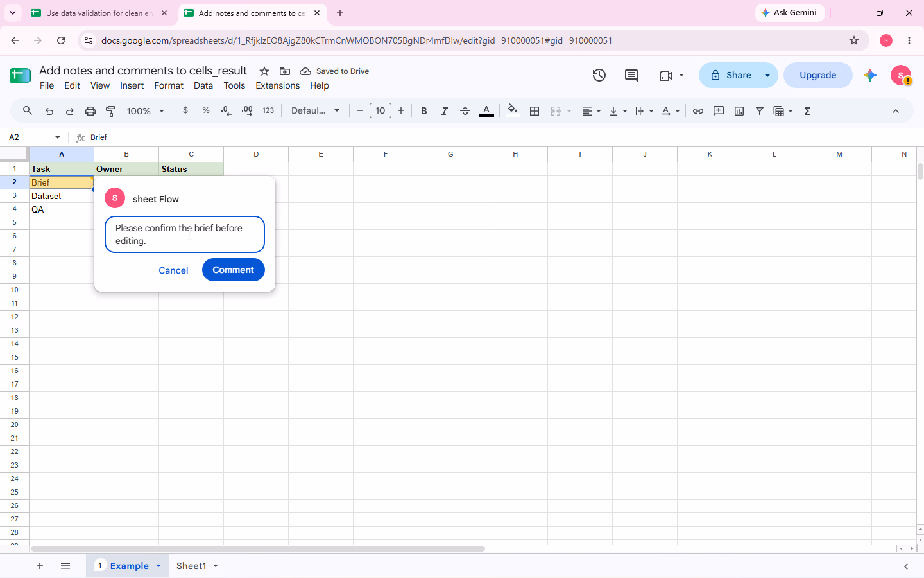Format cell as percent

(206, 110)
